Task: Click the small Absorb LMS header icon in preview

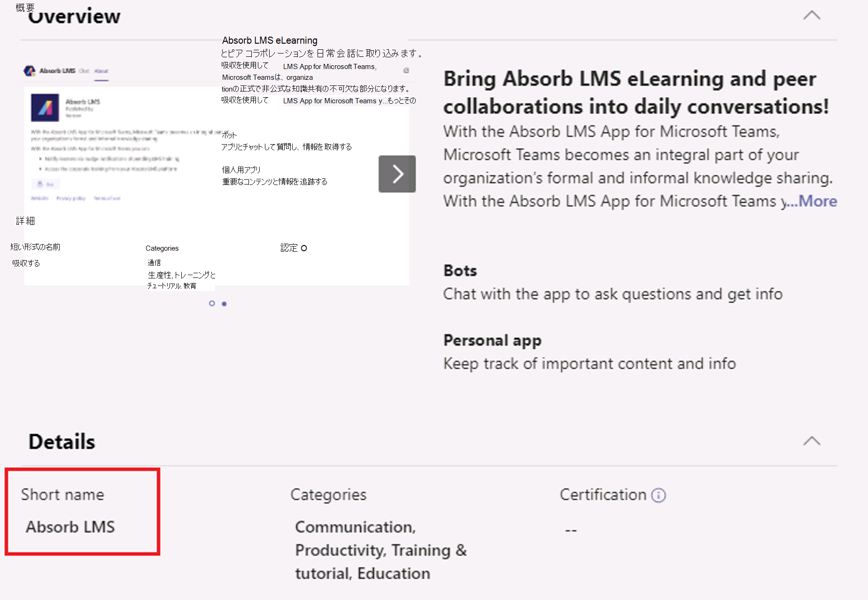Action: (x=30, y=71)
